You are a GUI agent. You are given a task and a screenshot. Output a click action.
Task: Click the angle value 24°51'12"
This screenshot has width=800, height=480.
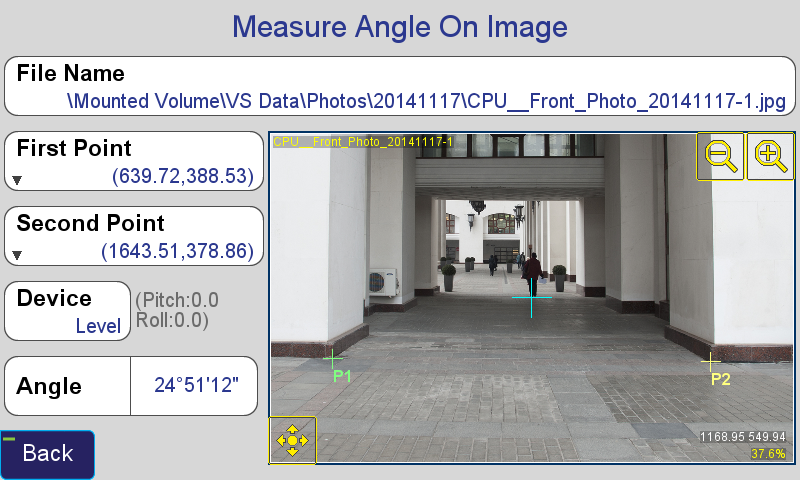[x=196, y=385]
